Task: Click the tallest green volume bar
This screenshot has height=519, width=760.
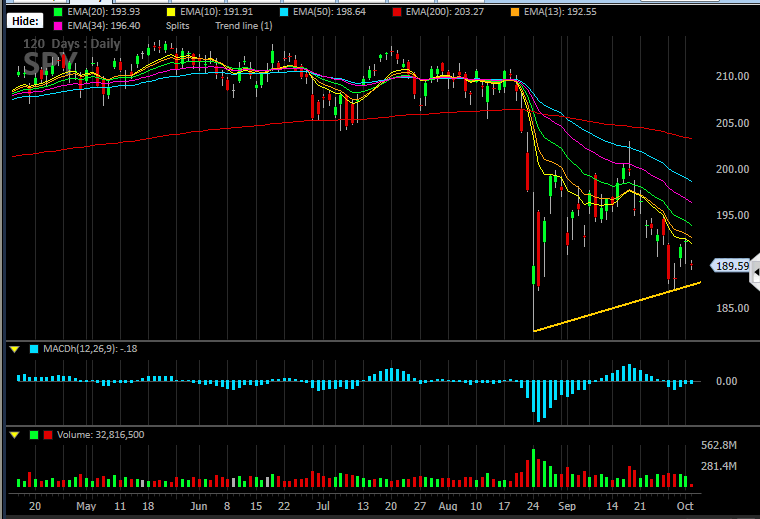Action: click(x=533, y=468)
